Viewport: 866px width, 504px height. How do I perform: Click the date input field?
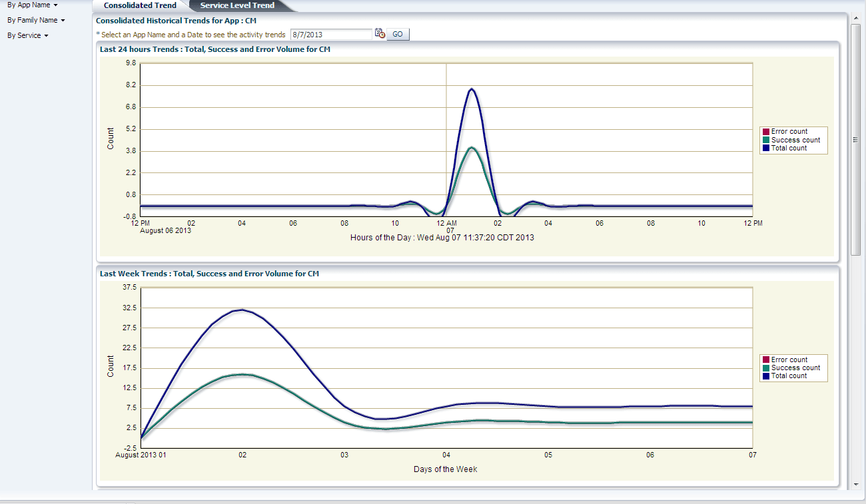[x=331, y=34]
